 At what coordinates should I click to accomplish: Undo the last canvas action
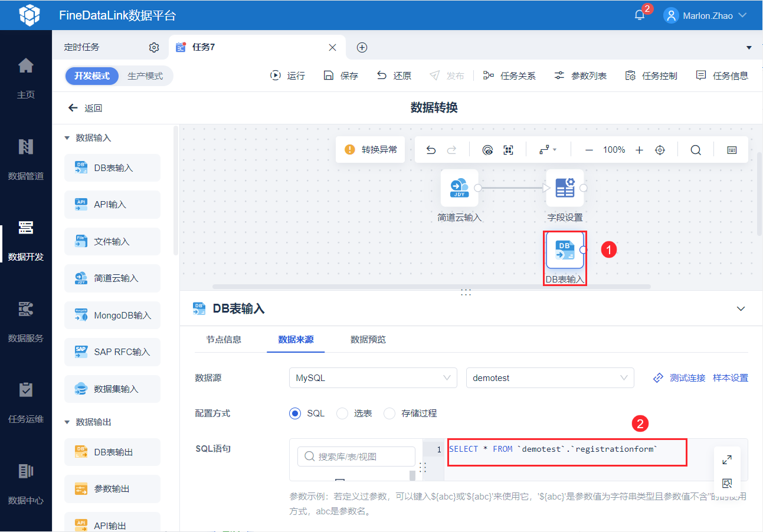click(431, 150)
